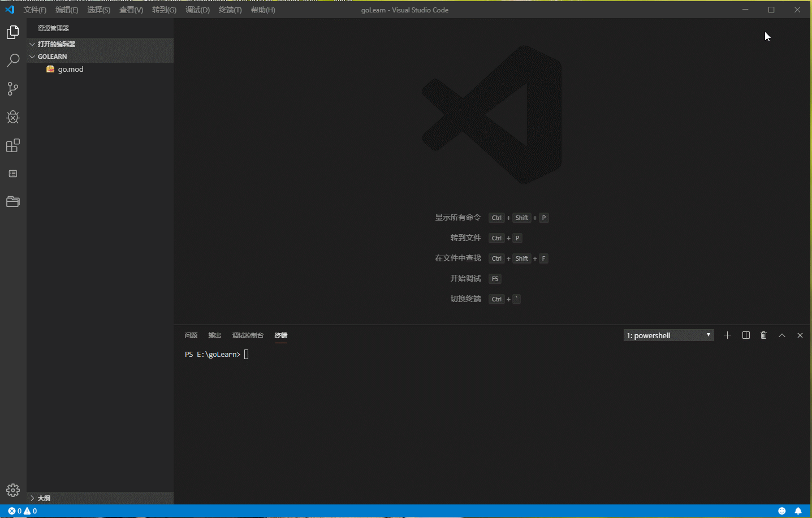Screen dimensions: 812x518
Task: Open the Source Control view icon
Action: tap(13, 89)
